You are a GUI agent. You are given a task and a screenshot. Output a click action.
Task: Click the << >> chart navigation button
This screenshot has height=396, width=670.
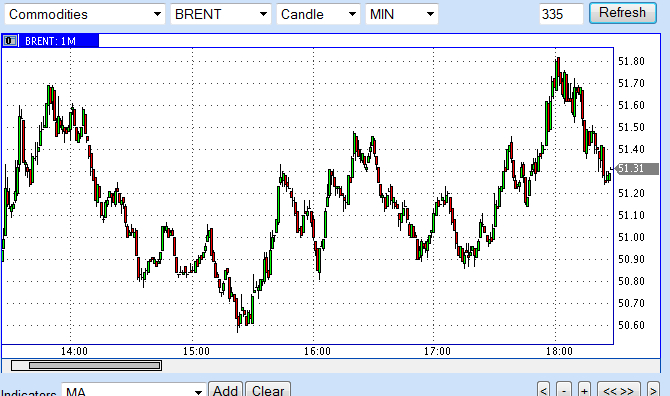pyautogui.click(x=618, y=390)
